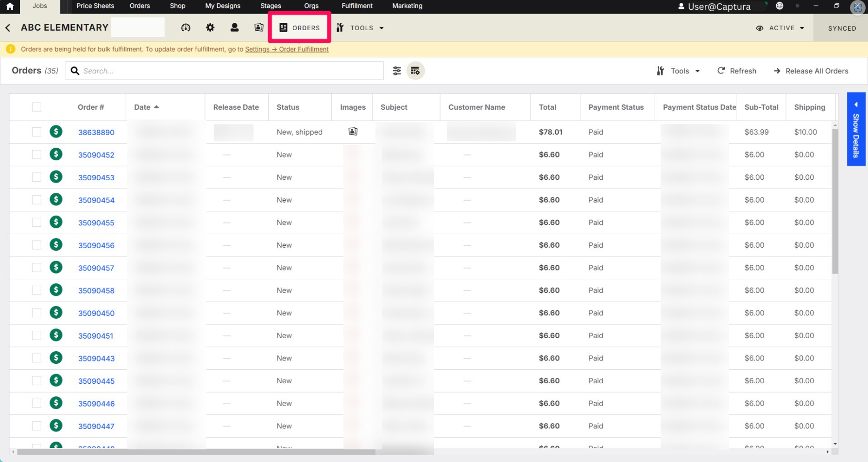Open the user avatar icon at top right

pyautogui.click(x=857, y=7)
